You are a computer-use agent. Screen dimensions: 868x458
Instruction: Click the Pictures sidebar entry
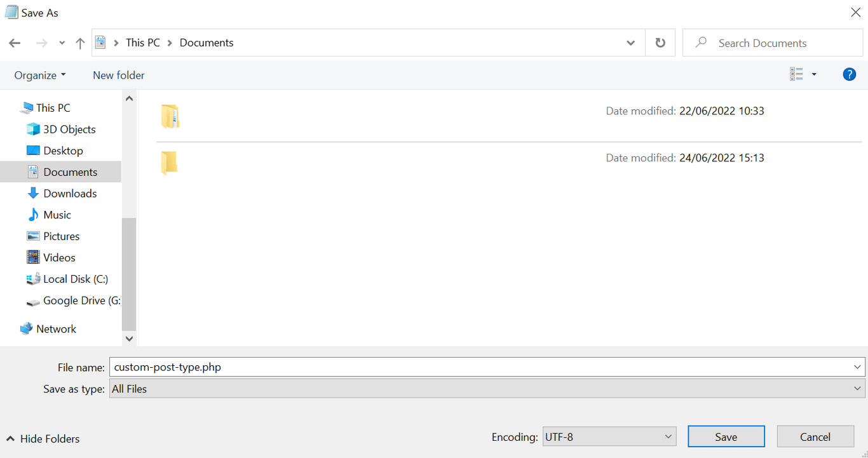coord(62,236)
